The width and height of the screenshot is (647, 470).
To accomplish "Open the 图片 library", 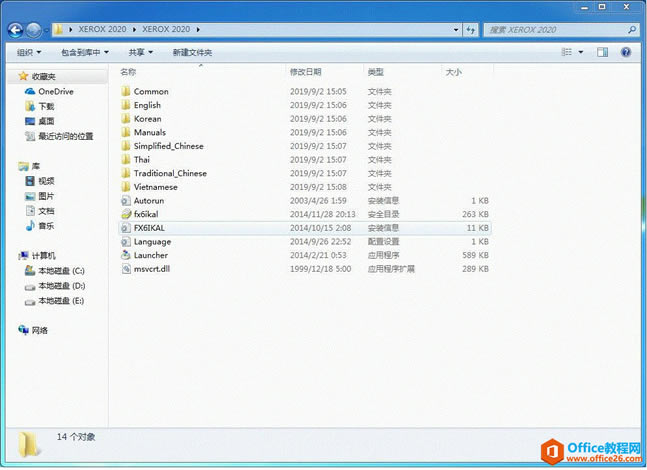I will click(x=46, y=196).
